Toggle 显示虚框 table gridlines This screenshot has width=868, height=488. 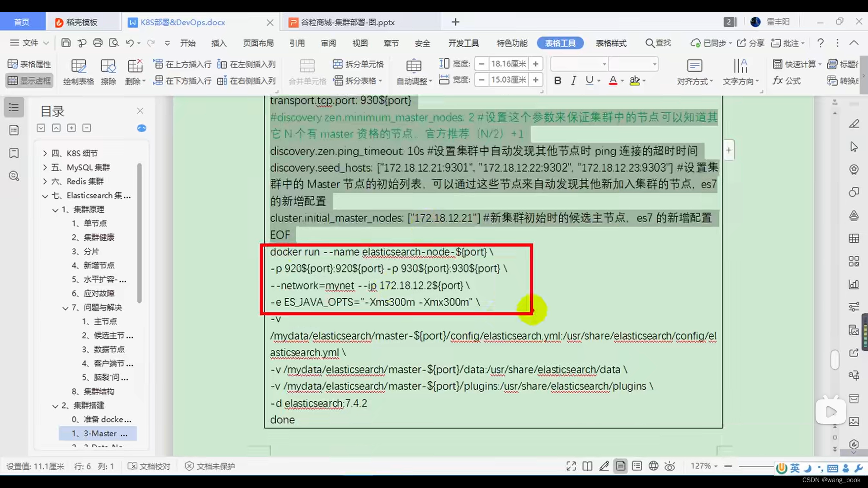tap(29, 81)
